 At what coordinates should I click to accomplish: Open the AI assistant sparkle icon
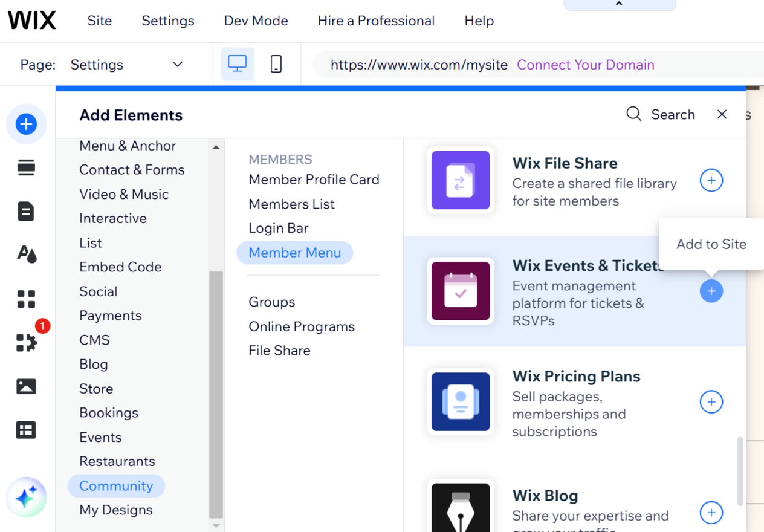(26, 498)
